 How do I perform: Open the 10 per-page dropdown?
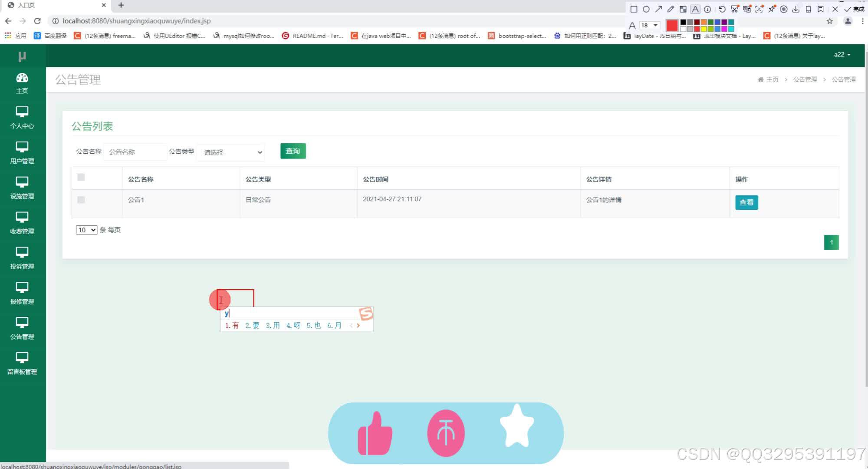[86, 230]
